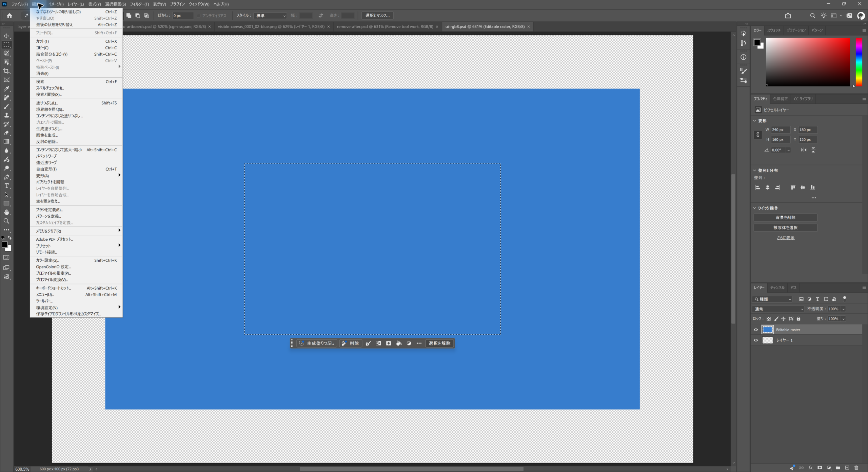Click the 背景を削除 quick action button
This screenshot has height=472, width=868.
pos(785,218)
